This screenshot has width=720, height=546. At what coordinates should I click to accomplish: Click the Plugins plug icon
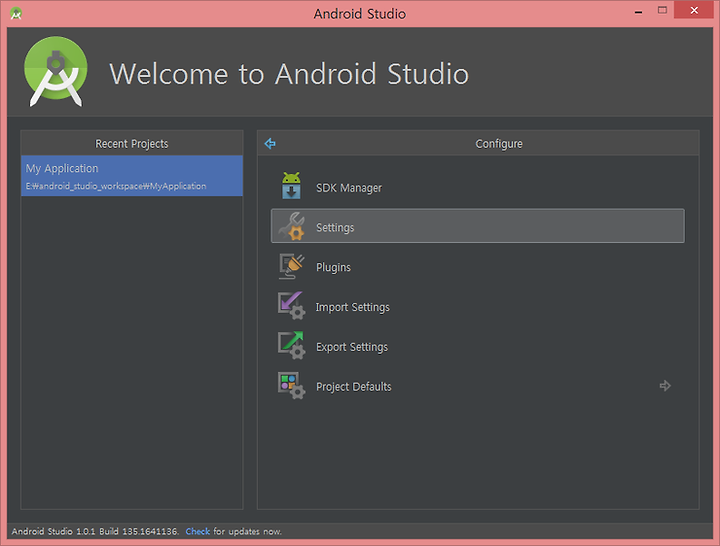click(x=291, y=266)
